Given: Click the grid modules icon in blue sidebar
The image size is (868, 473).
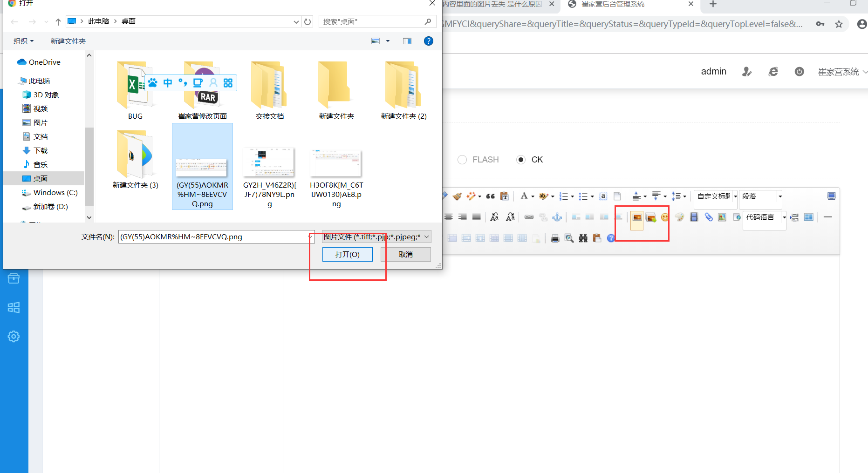Looking at the screenshot, I should tap(14, 308).
